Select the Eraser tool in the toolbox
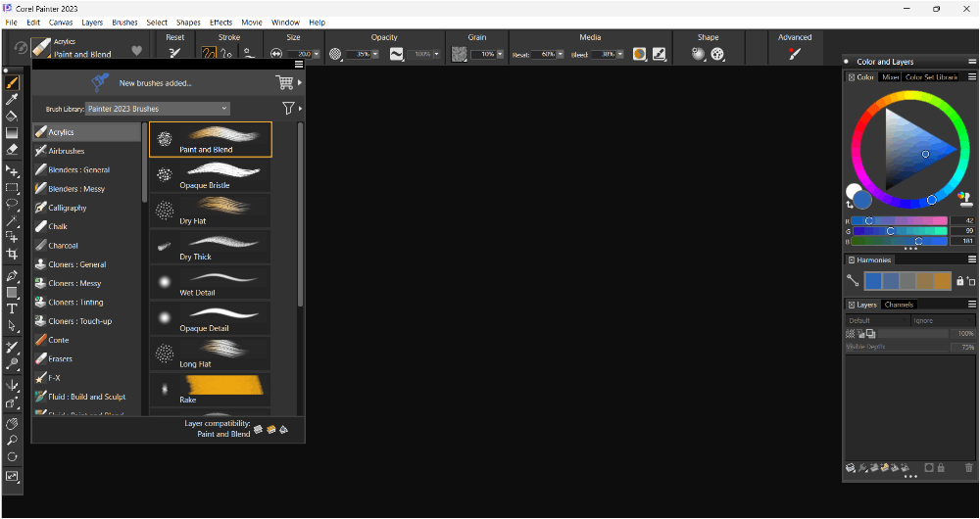980x519 pixels. click(12, 150)
